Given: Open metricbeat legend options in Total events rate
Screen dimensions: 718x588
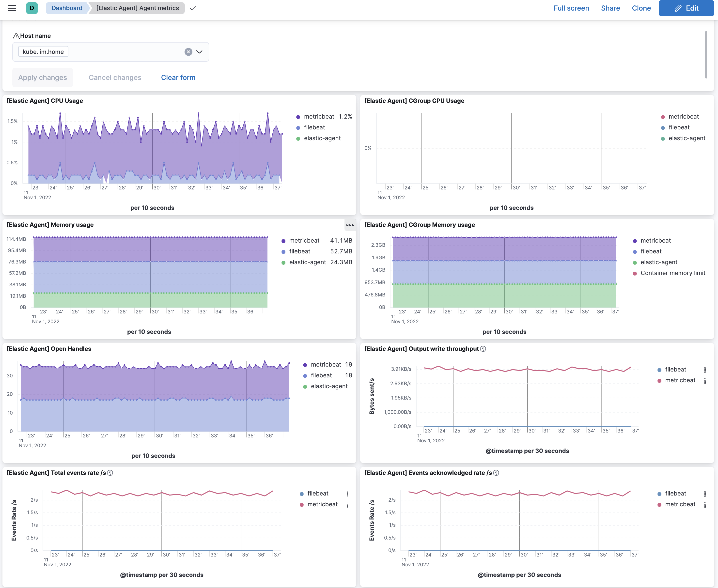Looking at the screenshot, I should pyautogui.click(x=347, y=505).
